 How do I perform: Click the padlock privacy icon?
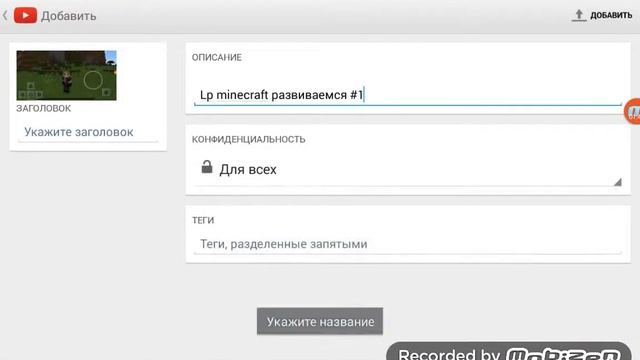pos(207,167)
